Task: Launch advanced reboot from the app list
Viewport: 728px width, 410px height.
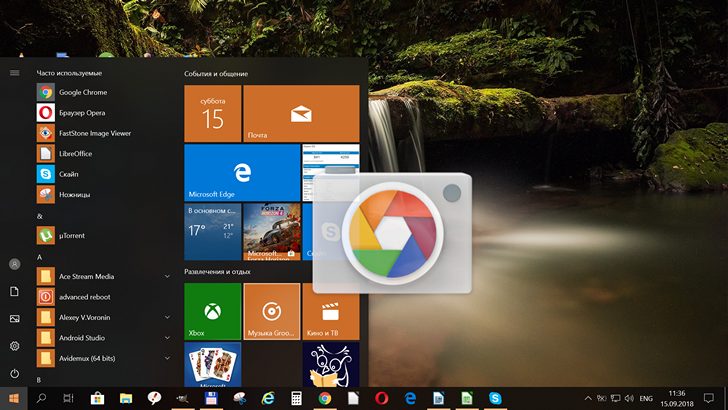Action: pos(103,297)
